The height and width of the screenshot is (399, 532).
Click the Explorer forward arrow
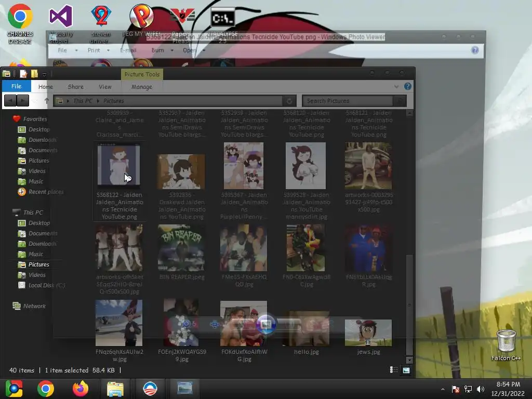click(23, 101)
